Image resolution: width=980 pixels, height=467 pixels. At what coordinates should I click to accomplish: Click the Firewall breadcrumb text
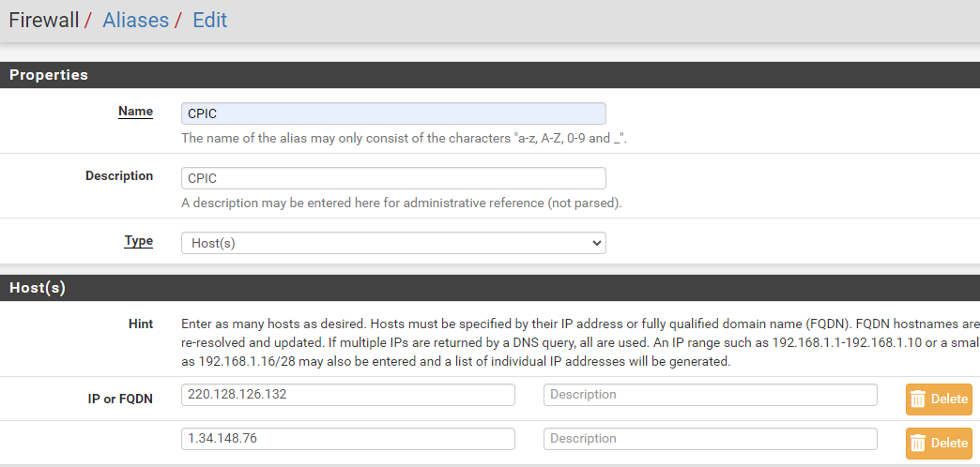coord(43,21)
